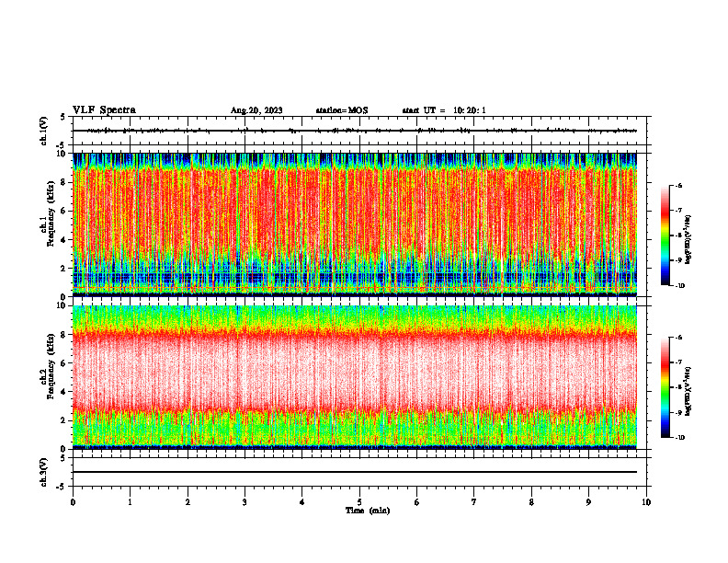Image resolution: width=728 pixels, height=563 pixels.
Task: Click the time-axis tick label "8"
Action: coord(531,502)
